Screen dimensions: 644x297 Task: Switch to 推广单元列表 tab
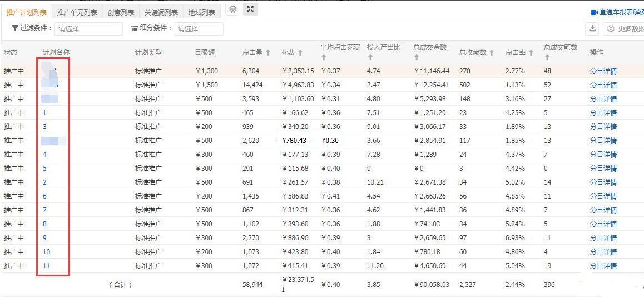[77, 12]
